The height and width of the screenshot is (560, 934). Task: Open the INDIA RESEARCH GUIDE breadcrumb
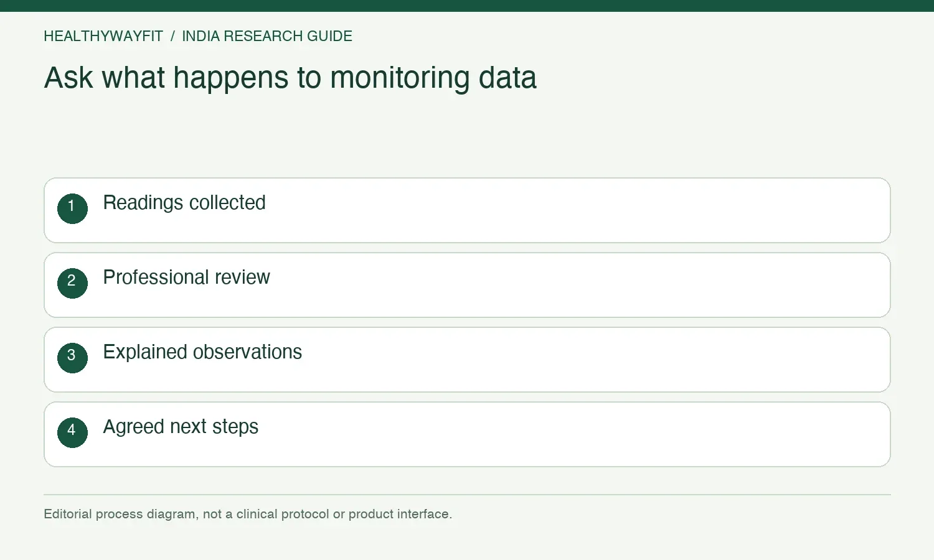(267, 36)
